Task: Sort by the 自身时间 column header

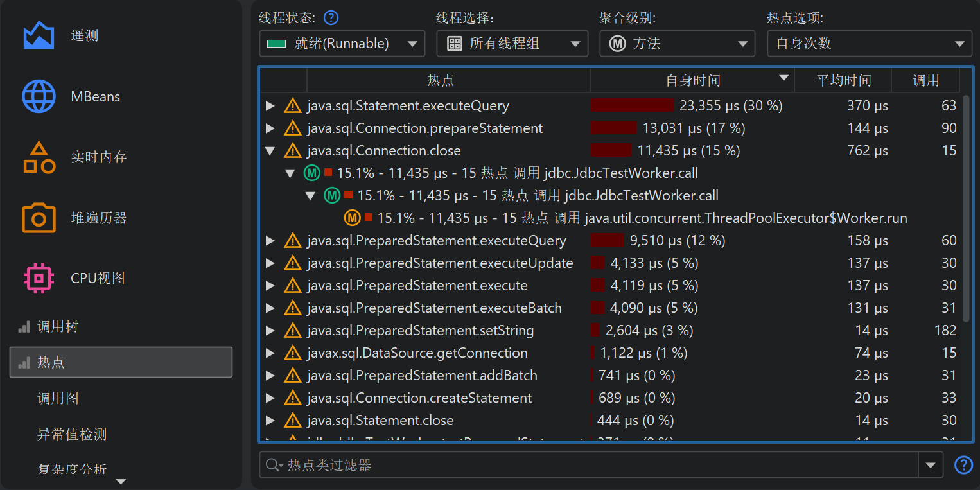Action: tap(692, 80)
